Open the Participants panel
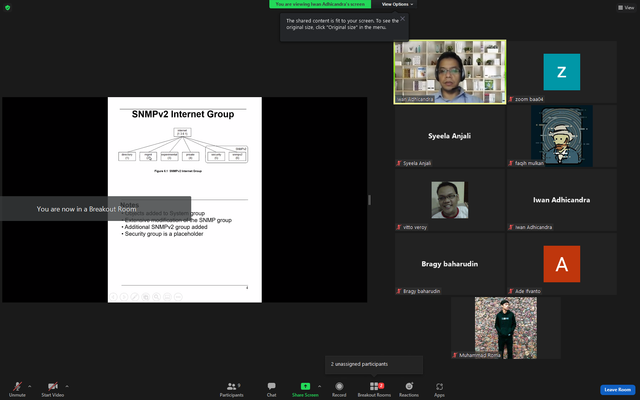The image size is (640, 400). pos(231,389)
